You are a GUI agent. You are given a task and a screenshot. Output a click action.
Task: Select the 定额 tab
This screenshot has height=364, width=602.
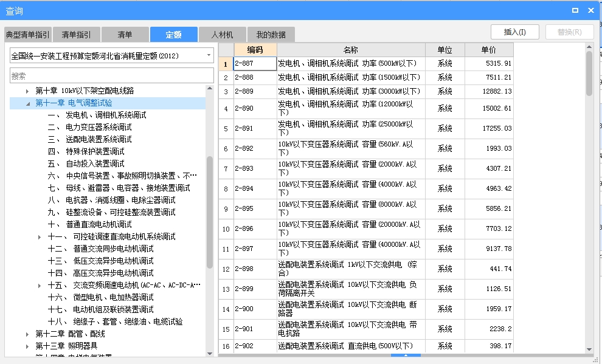coord(173,35)
